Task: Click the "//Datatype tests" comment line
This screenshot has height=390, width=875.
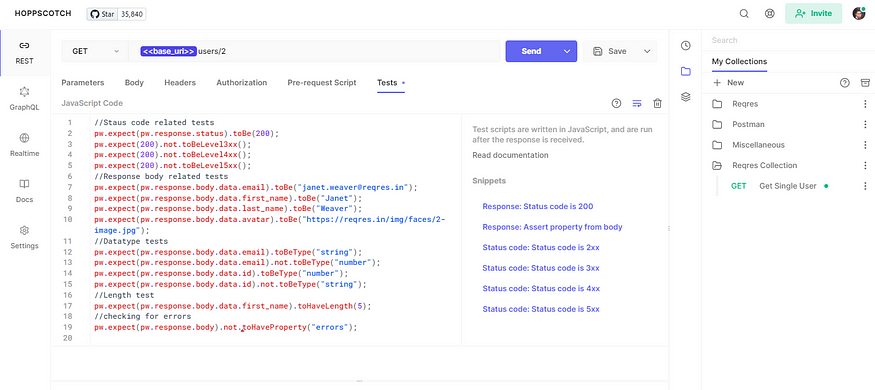Action: tap(131, 242)
